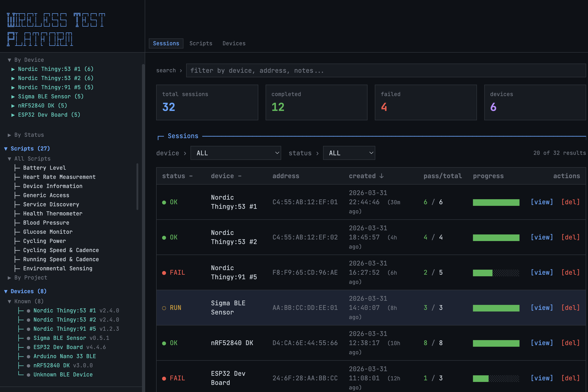588x392 pixels.
Task: Click the status column sort indicator
Action: point(191,176)
